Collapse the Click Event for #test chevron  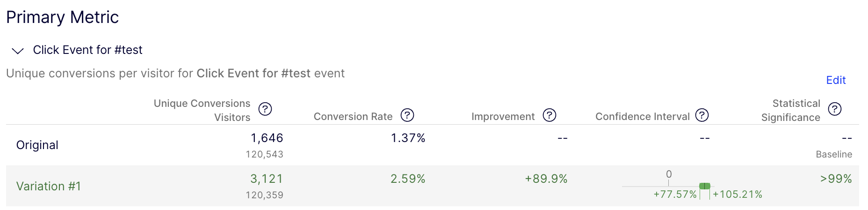tap(18, 51)
